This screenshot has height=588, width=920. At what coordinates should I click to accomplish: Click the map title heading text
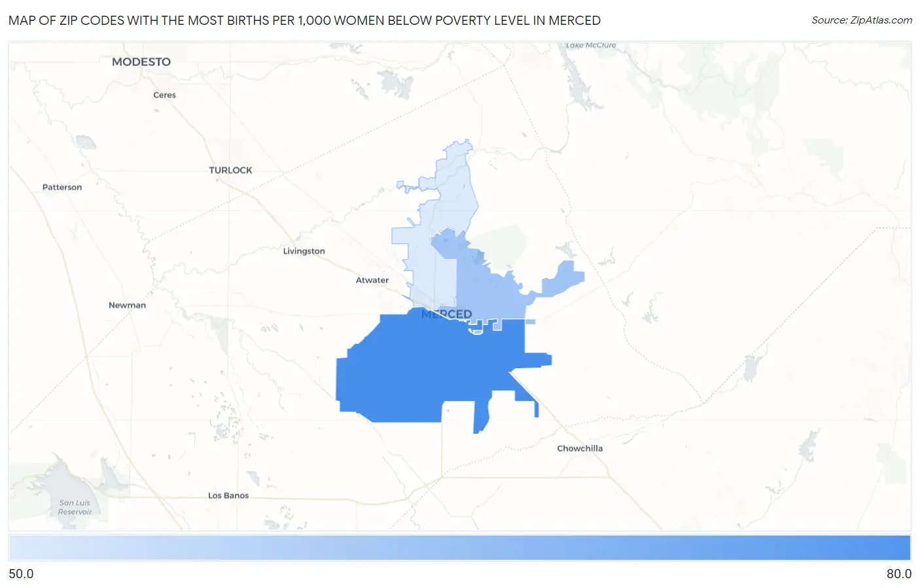[x=304, y=20]
